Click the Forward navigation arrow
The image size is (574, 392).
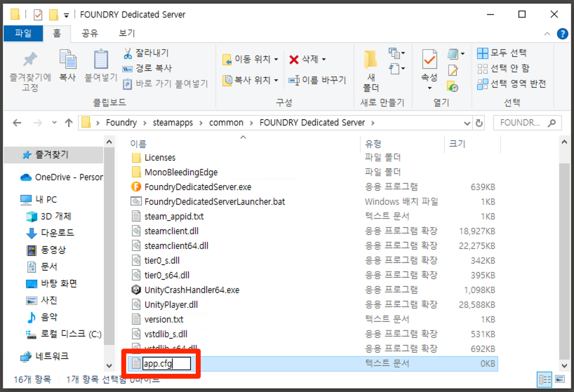pyautogui.click(x=37, y=123)
